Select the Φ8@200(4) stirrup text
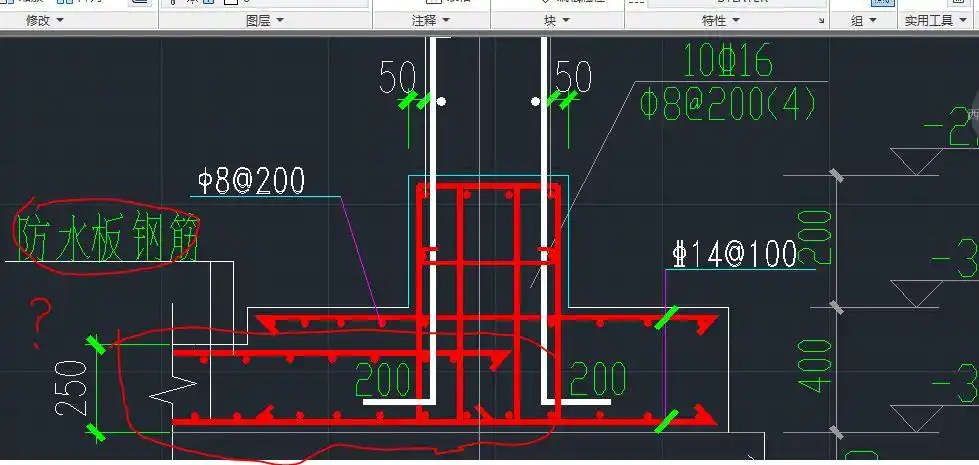This screenshot has height=465, width=979. pyautogui.click(x=730, y=103)
